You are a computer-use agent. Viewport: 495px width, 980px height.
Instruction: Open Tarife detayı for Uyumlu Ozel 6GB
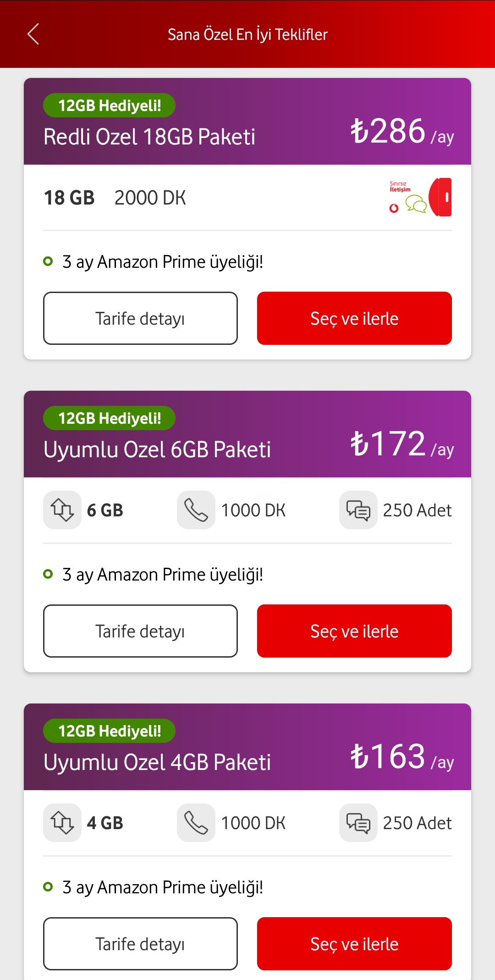pos(140,631)
